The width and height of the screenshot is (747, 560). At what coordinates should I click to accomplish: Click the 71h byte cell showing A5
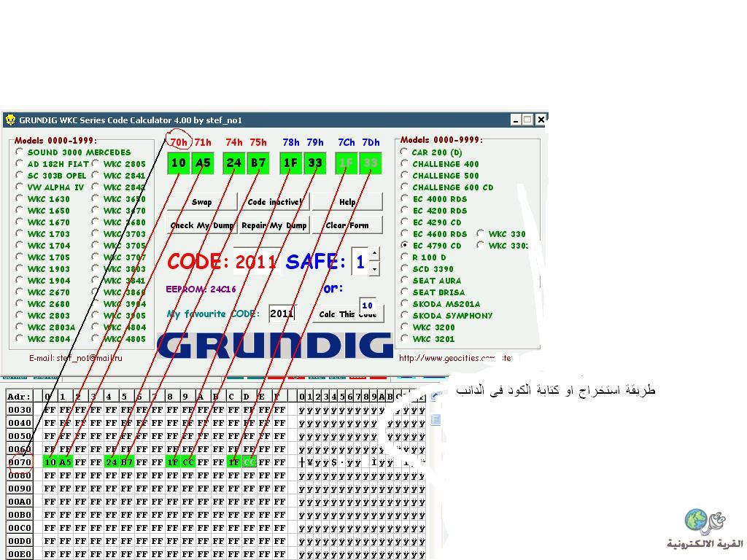click(203, 163)
